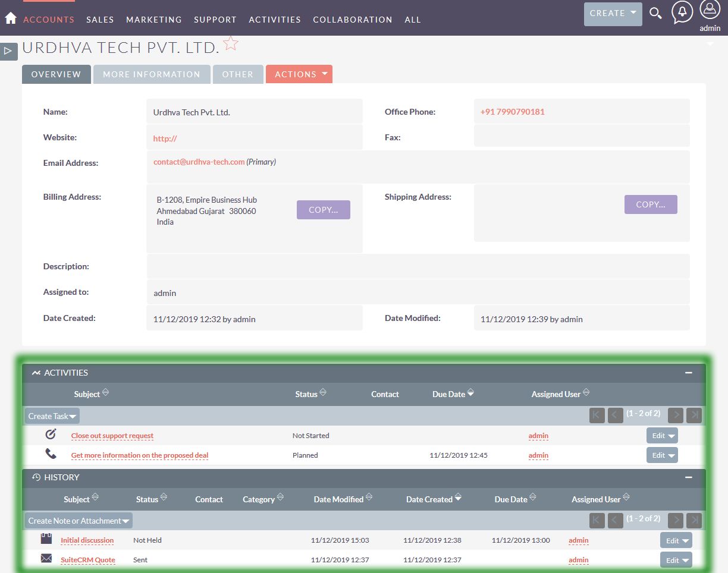Open admin user for SuiteCRM Quote row
The width and height of the screenshot is (728, 573).
(579, 560)
